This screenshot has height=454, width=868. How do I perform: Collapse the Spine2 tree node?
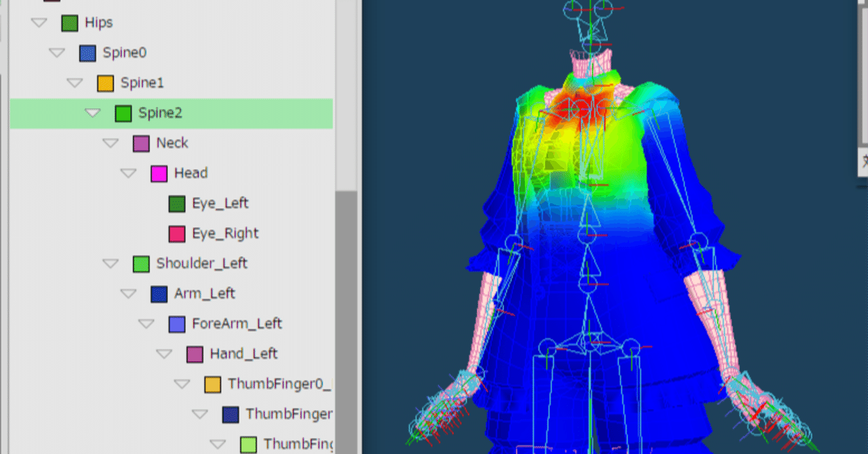93,113
